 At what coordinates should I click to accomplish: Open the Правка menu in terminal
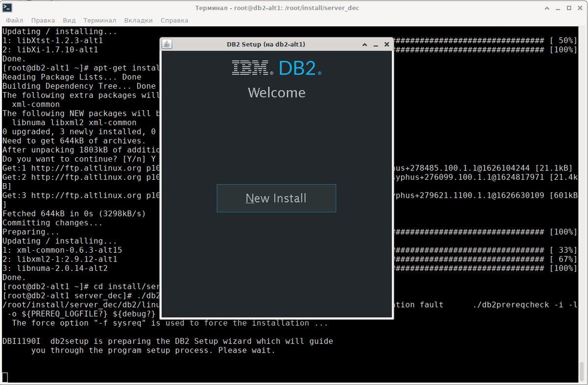click(x=43, y=21)
